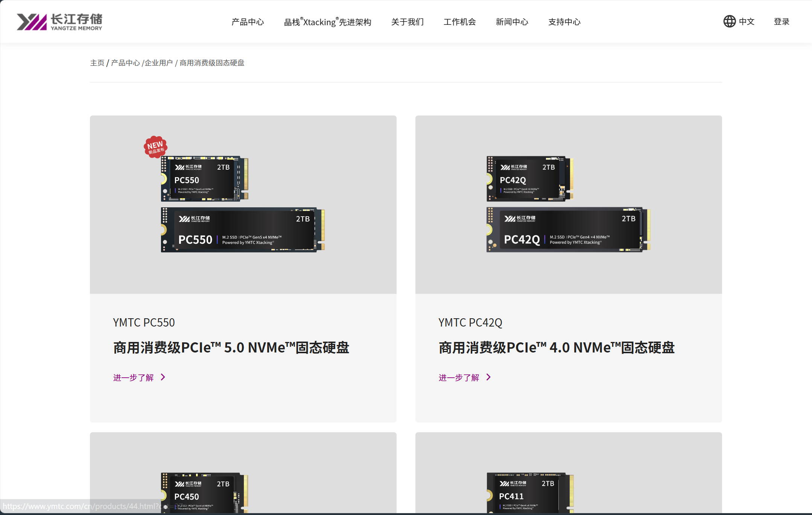Screen dimensions: 812x515
Task: Click the PC42Q SSD product image
Action: coord(569,204)
